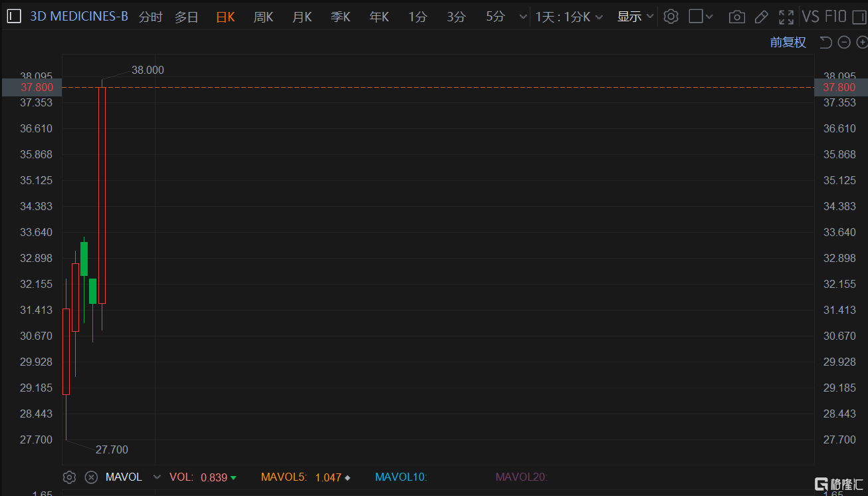Viewport: 868px width, 496px height.
Task: Click the VOL: 0.839 value
Action: click(x=203, y=477)
